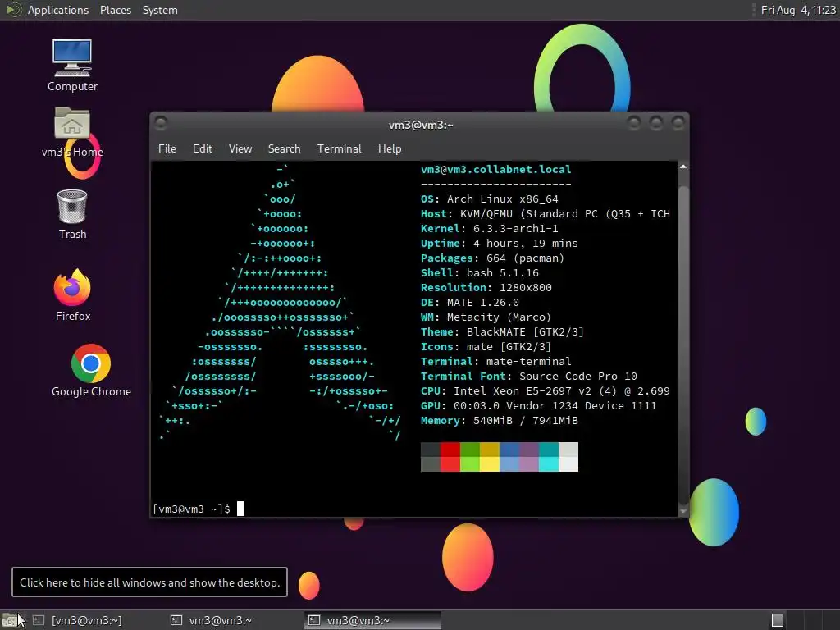840x630 pixels.
Task: Select the first workspace in the workspace switcher
Action: point(778,620)
